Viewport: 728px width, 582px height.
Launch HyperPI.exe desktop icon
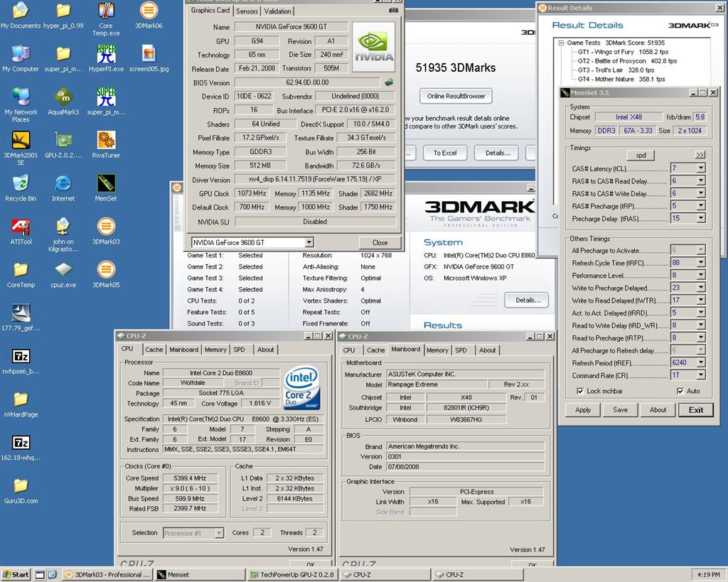[106, 58]
